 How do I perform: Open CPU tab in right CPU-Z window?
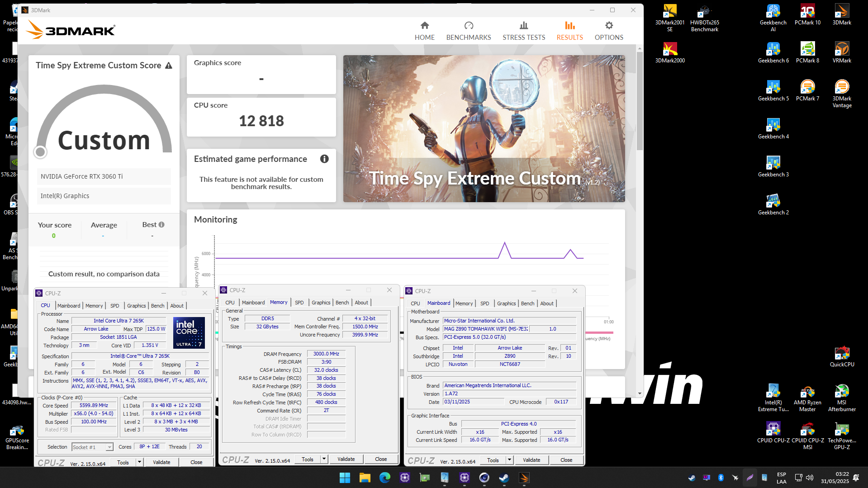(415, 303)
